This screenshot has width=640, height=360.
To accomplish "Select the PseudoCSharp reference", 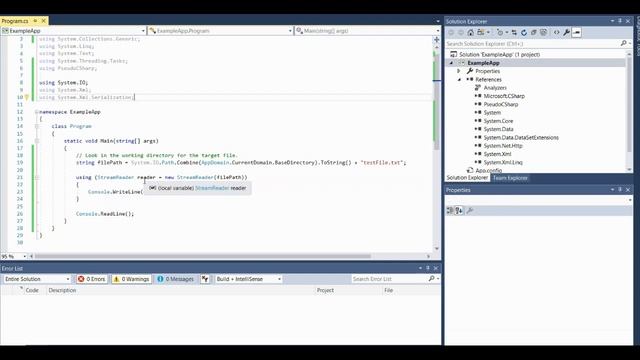I will click(501, 104).
